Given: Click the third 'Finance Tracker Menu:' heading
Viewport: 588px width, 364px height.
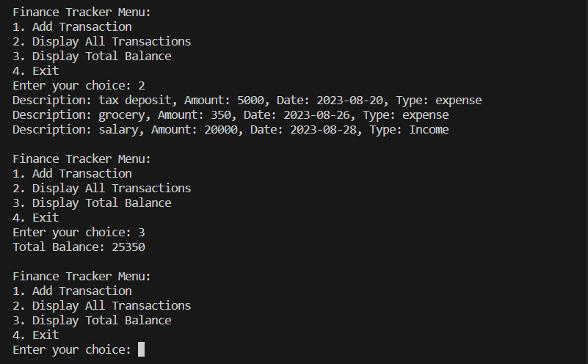Looking at the screenshot, I should [81, 276].
